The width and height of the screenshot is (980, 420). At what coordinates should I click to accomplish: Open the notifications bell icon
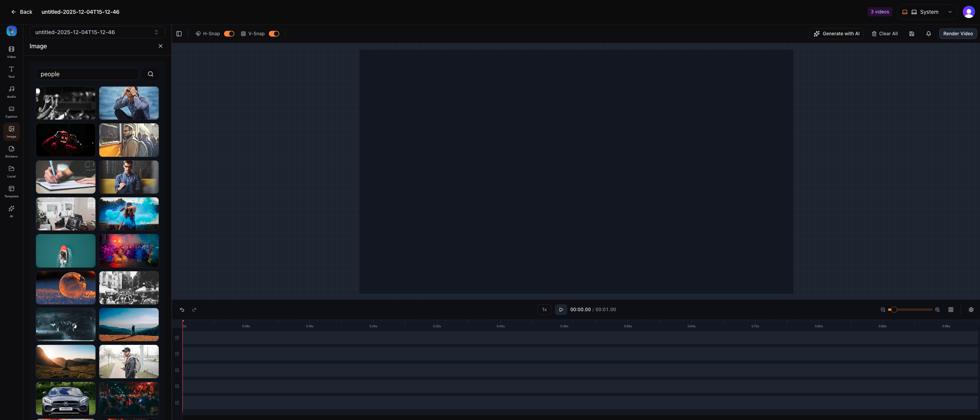(929, 34)
